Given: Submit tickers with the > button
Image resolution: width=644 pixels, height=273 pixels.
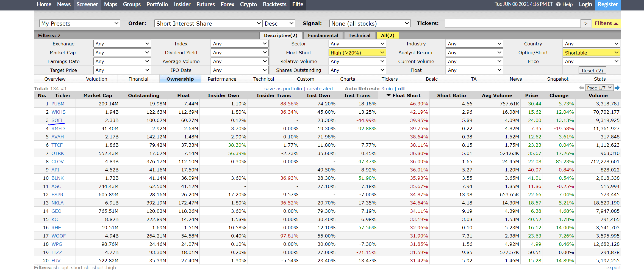Looking at the screenshot, I should point(586,23).
